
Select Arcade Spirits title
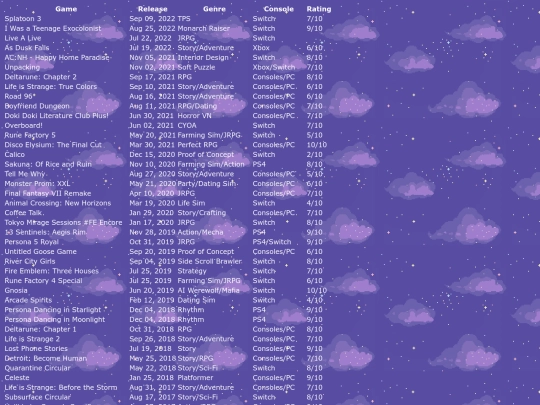coord(28,300)
